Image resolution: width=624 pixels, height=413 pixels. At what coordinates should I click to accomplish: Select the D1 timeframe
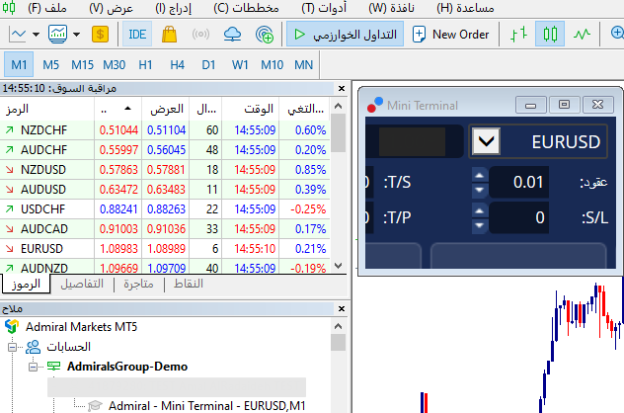coord(208,64)
